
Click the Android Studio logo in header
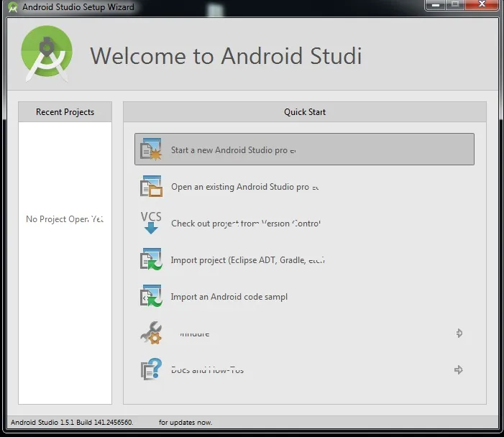point(47,54)
